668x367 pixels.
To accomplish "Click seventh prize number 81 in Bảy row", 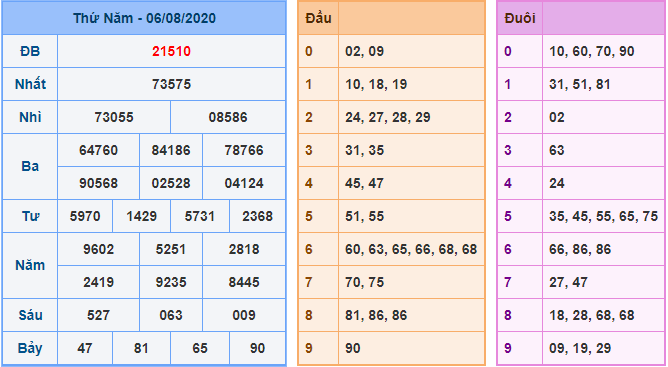I will point(141,348).
